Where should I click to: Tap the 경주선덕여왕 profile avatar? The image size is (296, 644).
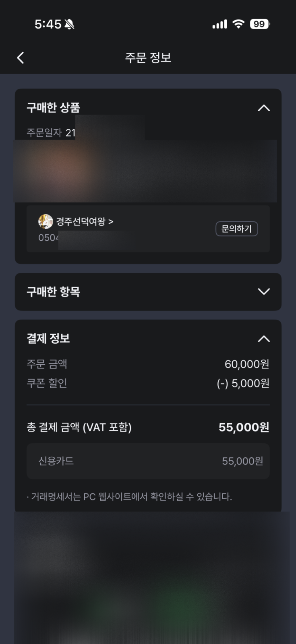pos(46,221)
